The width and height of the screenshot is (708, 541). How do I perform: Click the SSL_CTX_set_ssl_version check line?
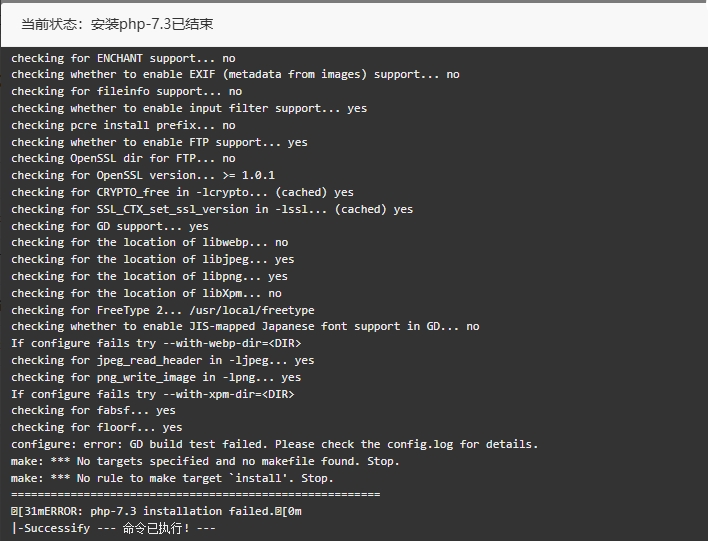(x=212, y=210)
